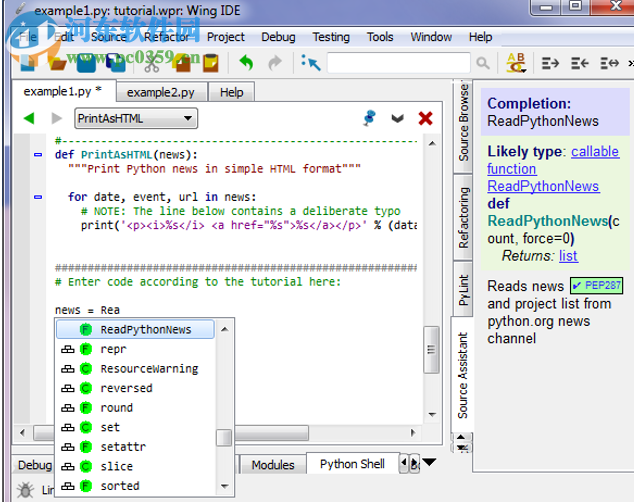Screen dimensions: 634x502
Task: Open the PyLint side tab
Action: 463,289
